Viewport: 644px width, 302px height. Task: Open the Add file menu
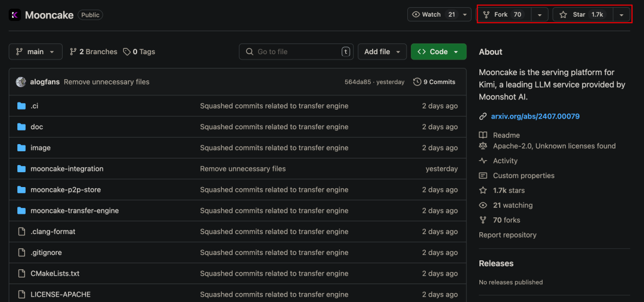[x=382, y=52]
